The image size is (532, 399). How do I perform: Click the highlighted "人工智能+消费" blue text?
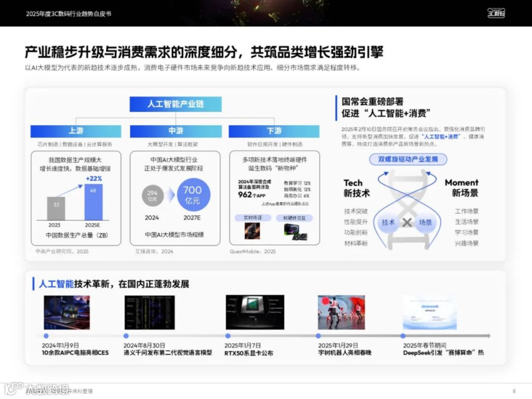click(441, 137)
